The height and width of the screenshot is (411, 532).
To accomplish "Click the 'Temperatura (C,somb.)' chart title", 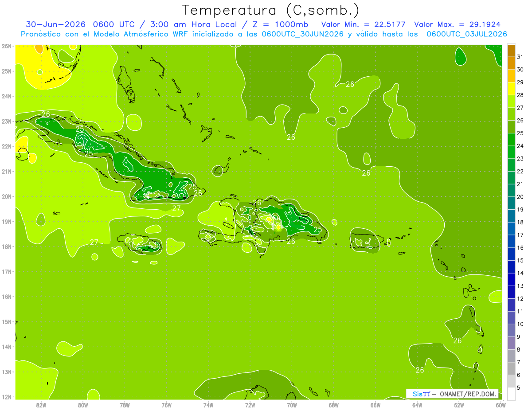I will [x=270, y=10].
